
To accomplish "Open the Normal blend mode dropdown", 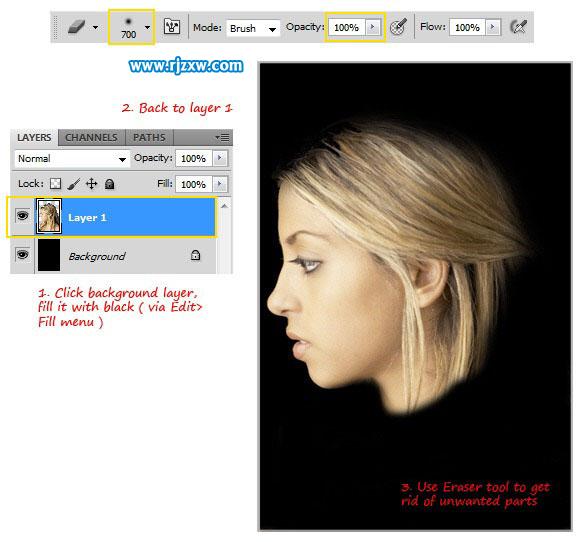I will [x=72, y=159].
